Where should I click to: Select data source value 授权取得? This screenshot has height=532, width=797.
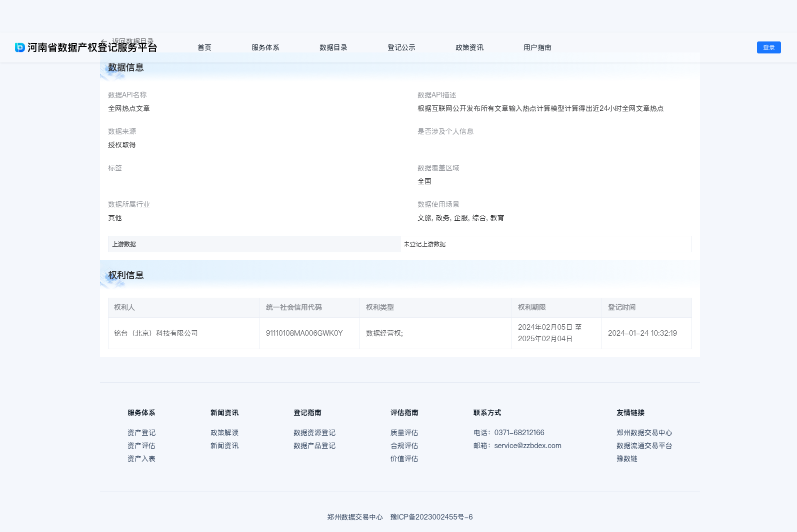tap(122, 145)
